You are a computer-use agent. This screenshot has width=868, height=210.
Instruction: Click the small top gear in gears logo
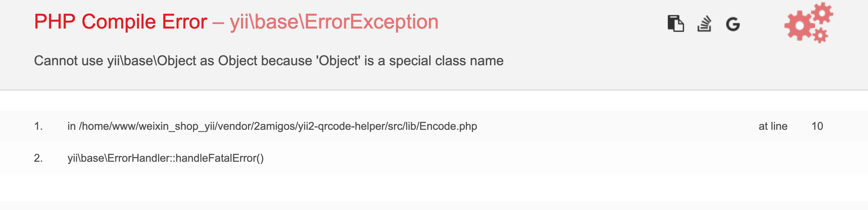coord(822,13)
